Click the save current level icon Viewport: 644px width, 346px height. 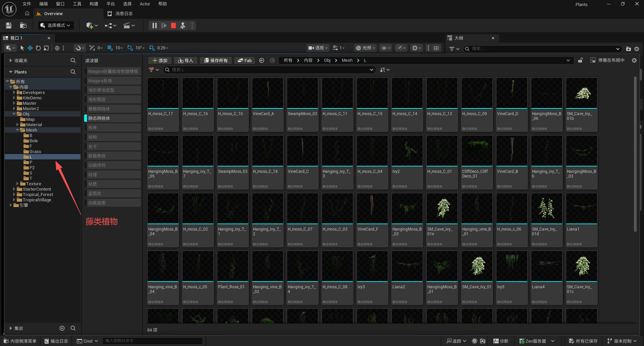[9, 26]
